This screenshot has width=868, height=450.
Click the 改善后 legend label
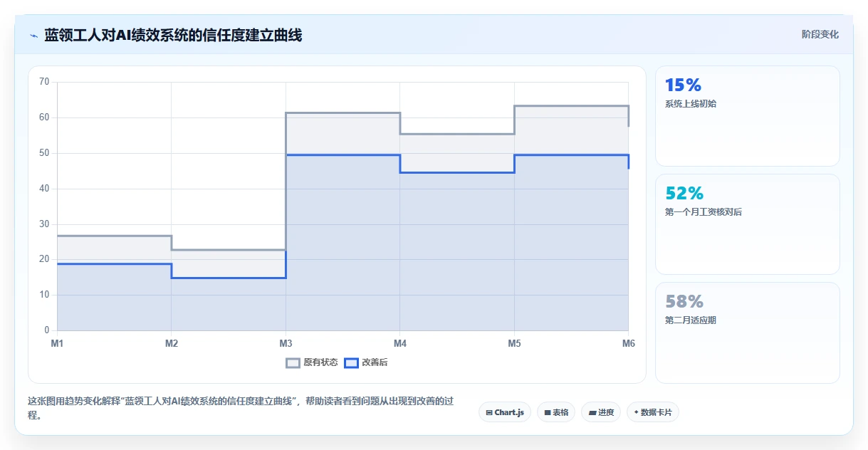pos(375,362)
